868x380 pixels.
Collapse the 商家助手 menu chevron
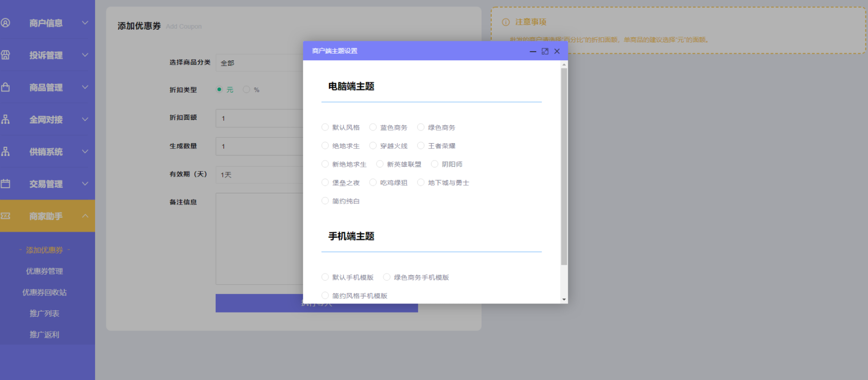(85, 216)
